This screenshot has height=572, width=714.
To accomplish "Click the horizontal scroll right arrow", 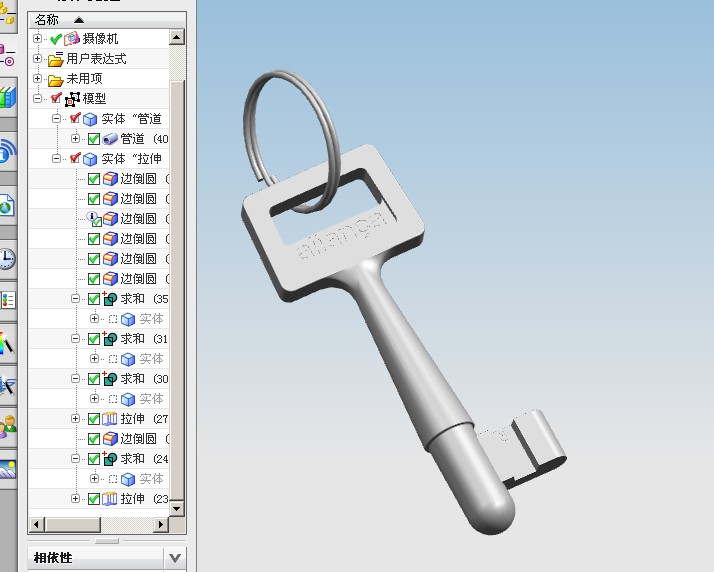I will 160,525.
